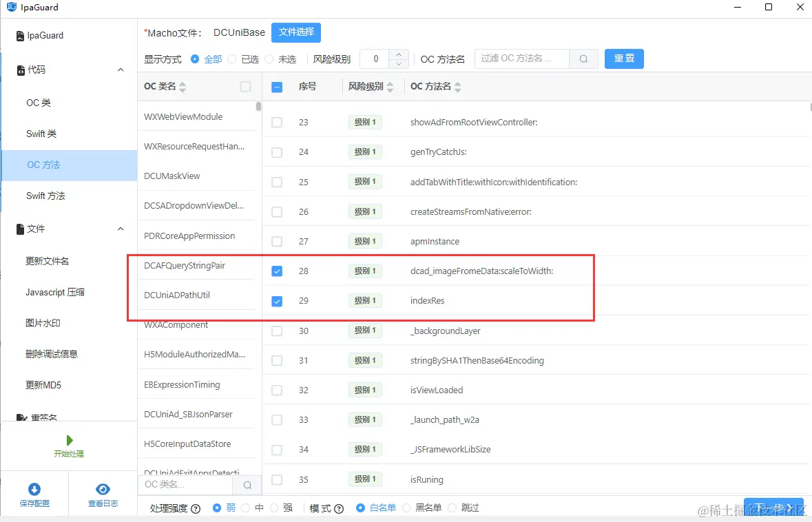Select the 已选 display radio button
The image size is (812, 522).
(232, 59)
